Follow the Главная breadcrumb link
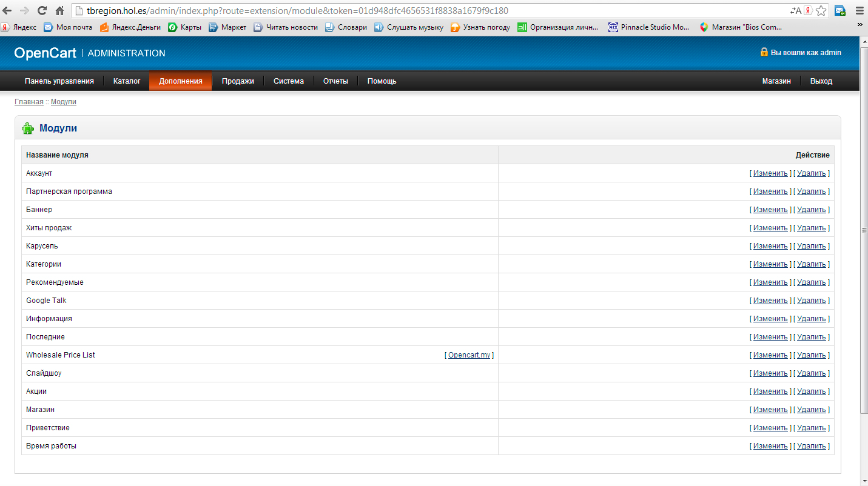The image size is (868, 486). [x=29, y=102]
